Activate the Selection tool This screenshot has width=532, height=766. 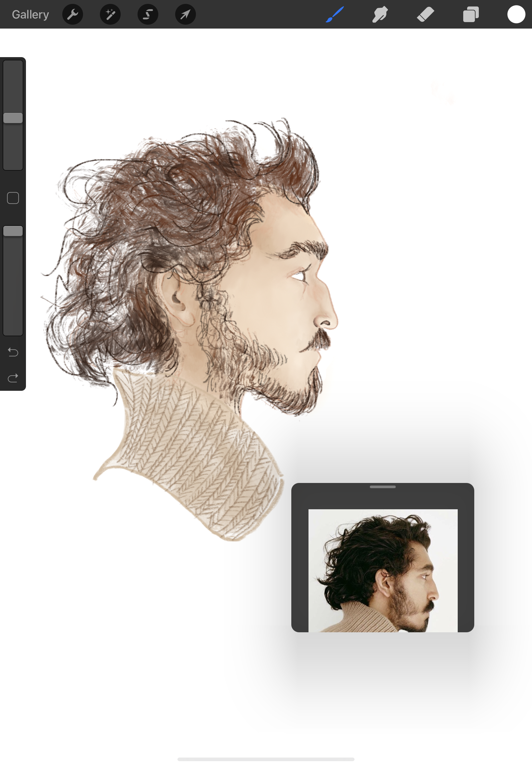click(x=148, y=14)
